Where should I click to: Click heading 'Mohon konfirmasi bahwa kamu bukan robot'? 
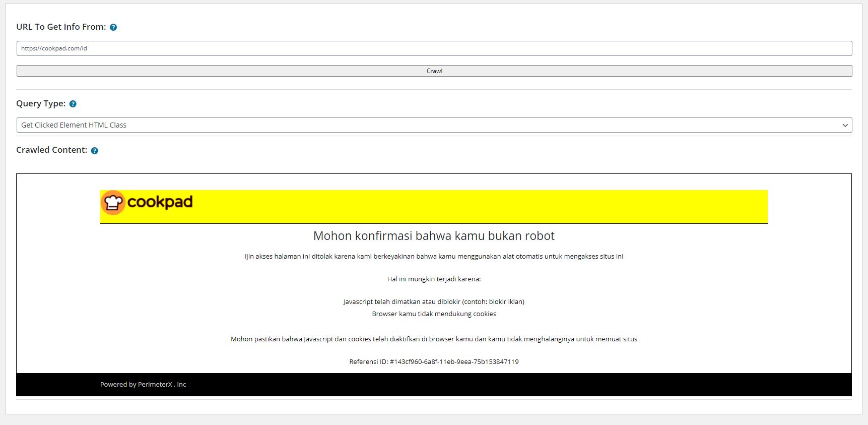pos(434,236)
